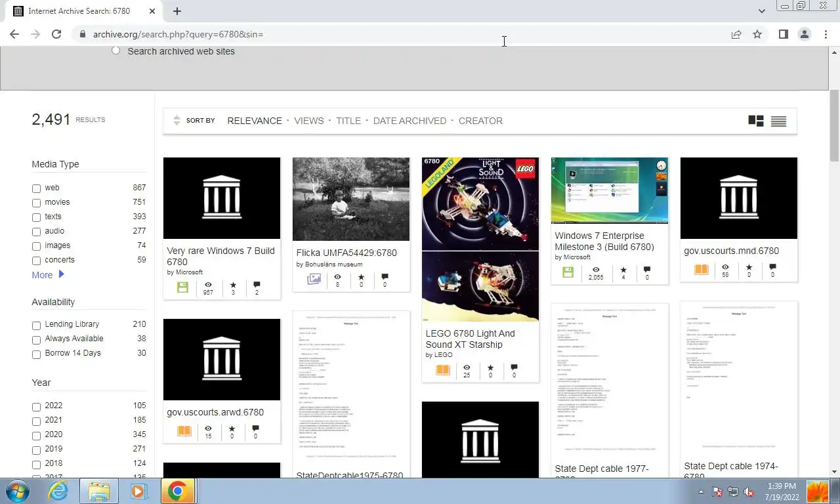Sort results by Title

click(x=348, y=121)
